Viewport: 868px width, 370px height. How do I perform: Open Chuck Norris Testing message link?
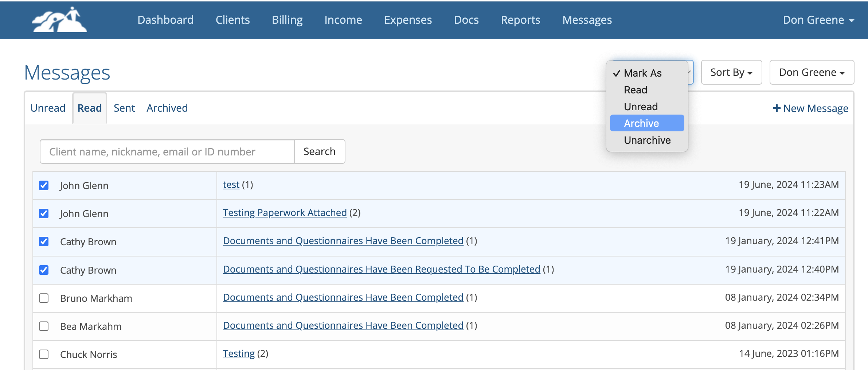(239, 354)
